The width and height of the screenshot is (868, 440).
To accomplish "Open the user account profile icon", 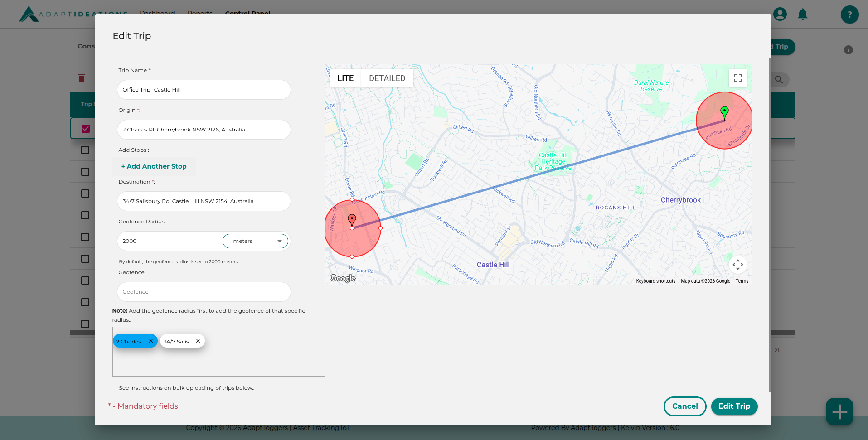I will 780,15.
